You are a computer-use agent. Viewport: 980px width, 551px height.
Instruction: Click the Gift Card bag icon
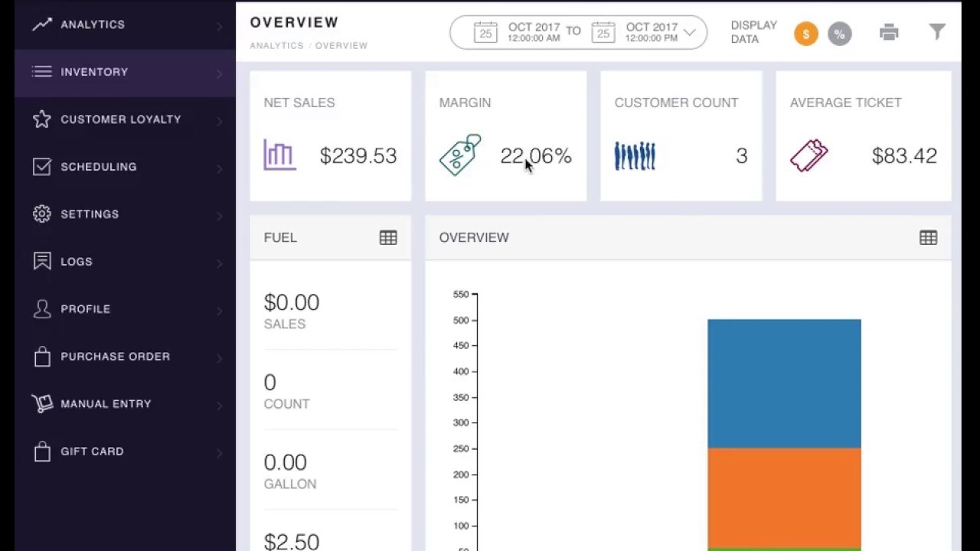pyautogui.click(x=42, y=452)
